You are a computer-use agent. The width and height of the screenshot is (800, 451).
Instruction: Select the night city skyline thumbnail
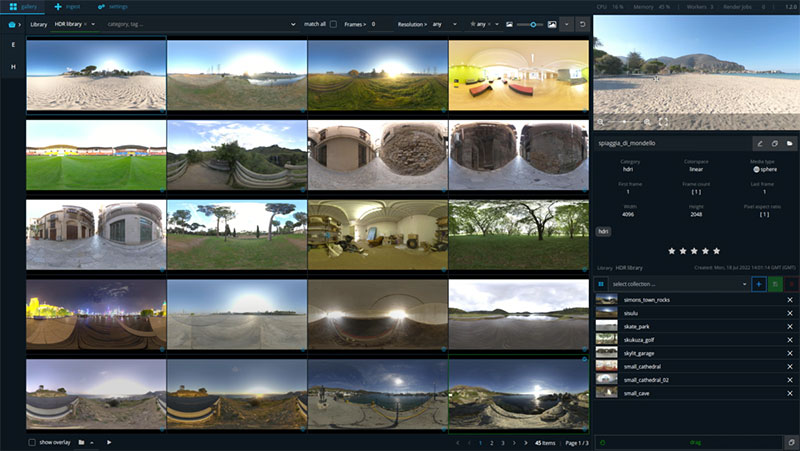pos(96,314)
